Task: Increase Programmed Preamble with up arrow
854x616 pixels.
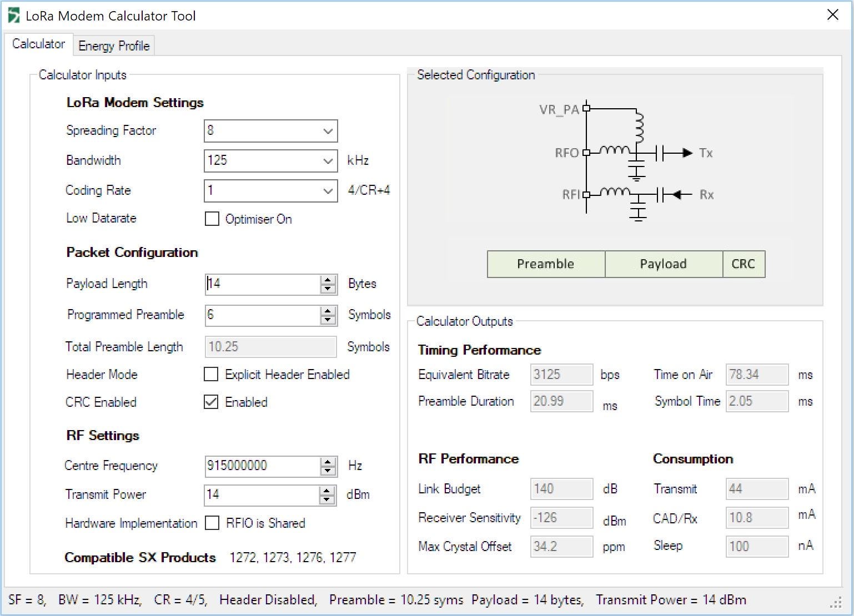Action: click(328, 311)
